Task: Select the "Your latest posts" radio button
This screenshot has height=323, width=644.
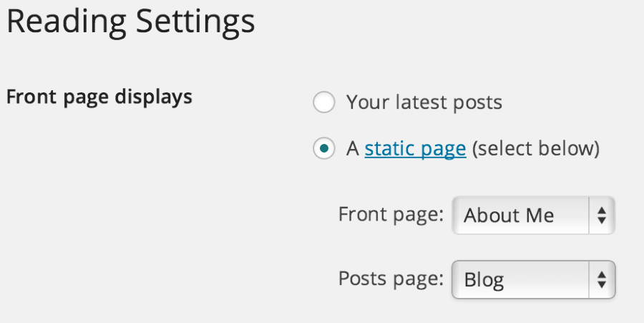Action: tap(324, 103)
